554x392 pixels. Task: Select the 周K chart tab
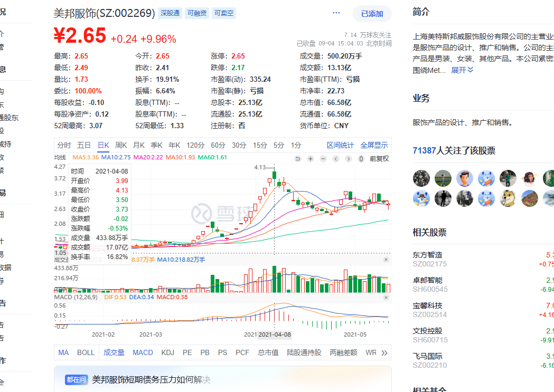point(121,146)
